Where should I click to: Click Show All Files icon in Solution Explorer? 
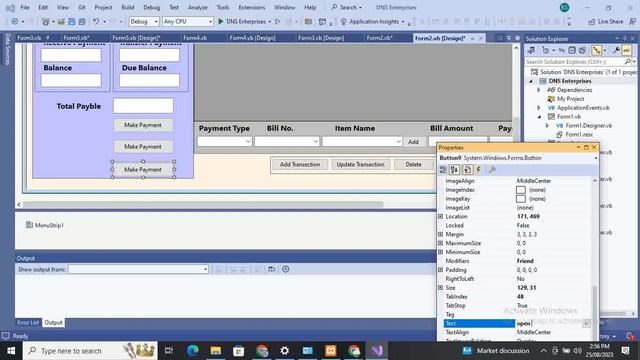(x=582, y=50)
